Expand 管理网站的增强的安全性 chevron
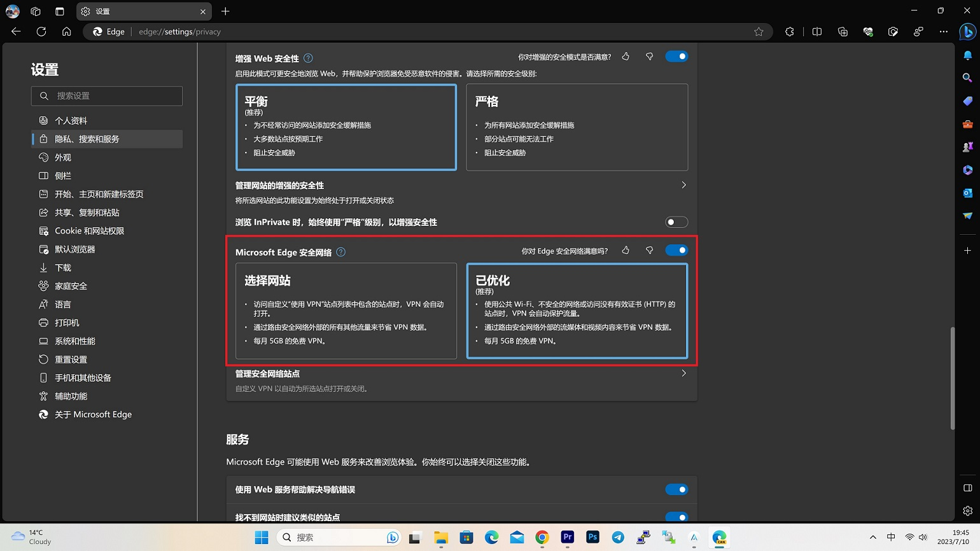 click(x=683, y=185)
